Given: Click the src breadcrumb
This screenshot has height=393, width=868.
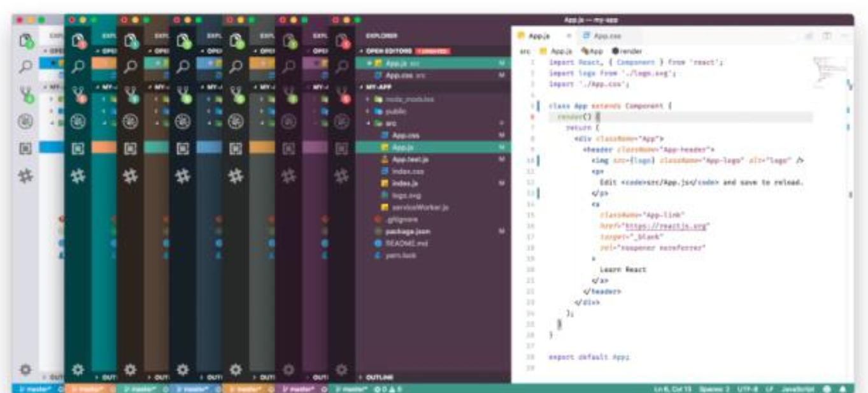Looking at the screenshot, I should point(524,51).
